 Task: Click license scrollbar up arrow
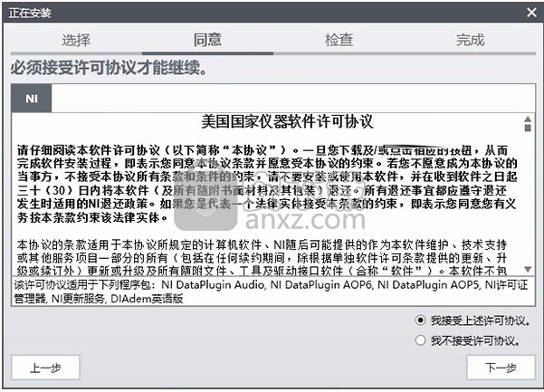tap(528, 119)
